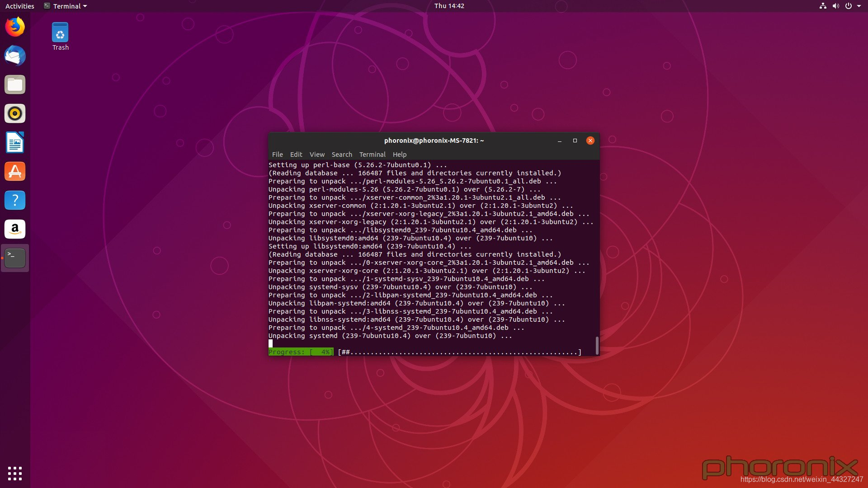Click the Amazon launcher icon
The height and width of the screenshot is (488, 868).
[15, 229]
